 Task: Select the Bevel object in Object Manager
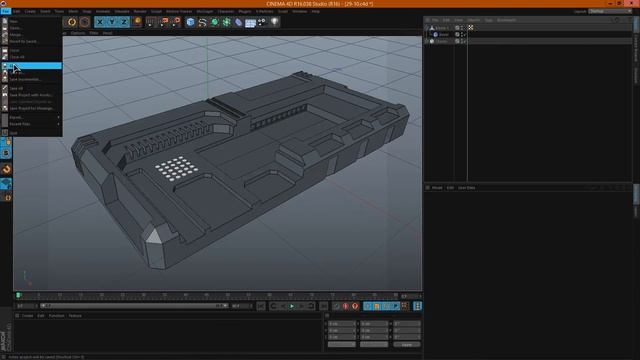click(x=444, y=35)
